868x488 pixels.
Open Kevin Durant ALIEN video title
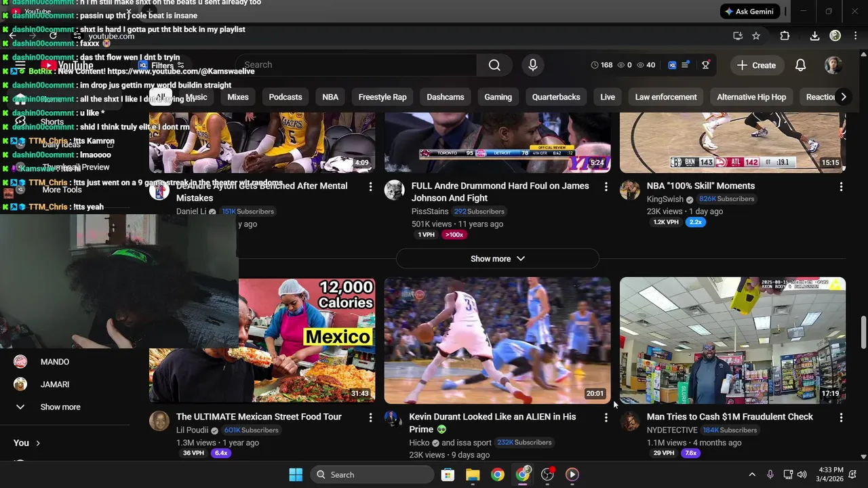click(492, 423)
